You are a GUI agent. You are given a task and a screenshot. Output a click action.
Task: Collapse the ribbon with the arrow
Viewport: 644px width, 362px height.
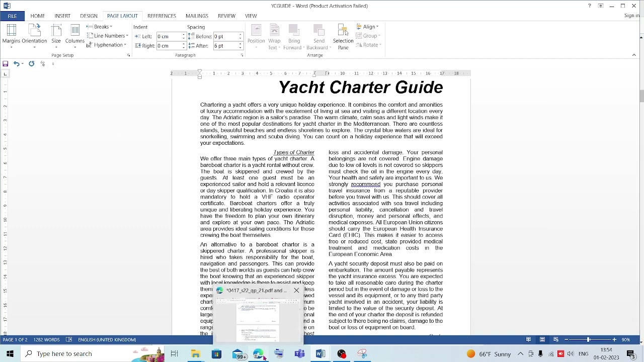point(634,55)
